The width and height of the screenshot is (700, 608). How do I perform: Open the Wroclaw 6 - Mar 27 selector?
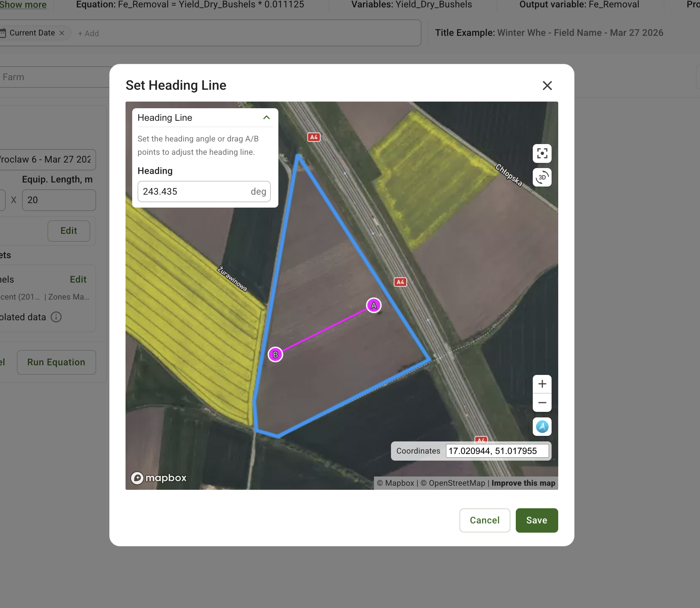click(48, 160)
